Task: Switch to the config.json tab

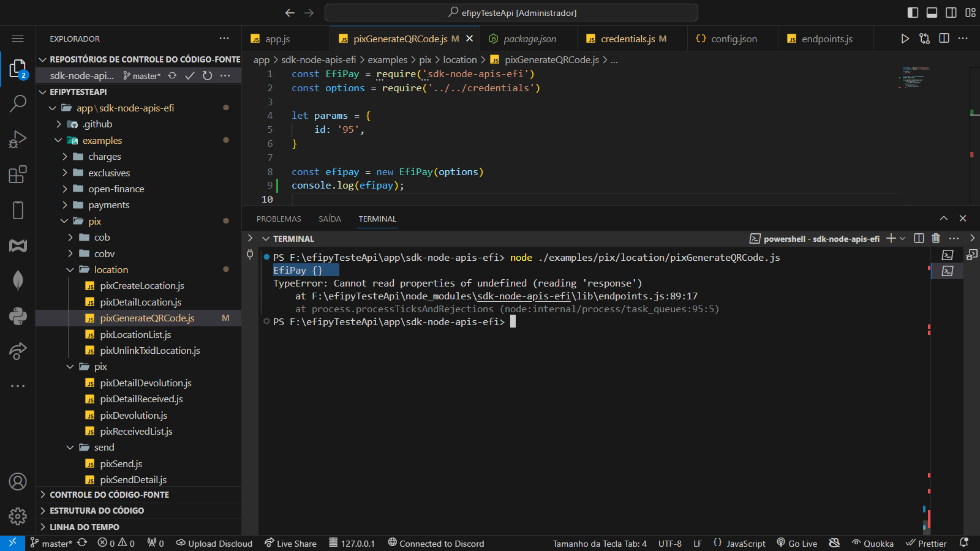Action: (x=733, y=39)
